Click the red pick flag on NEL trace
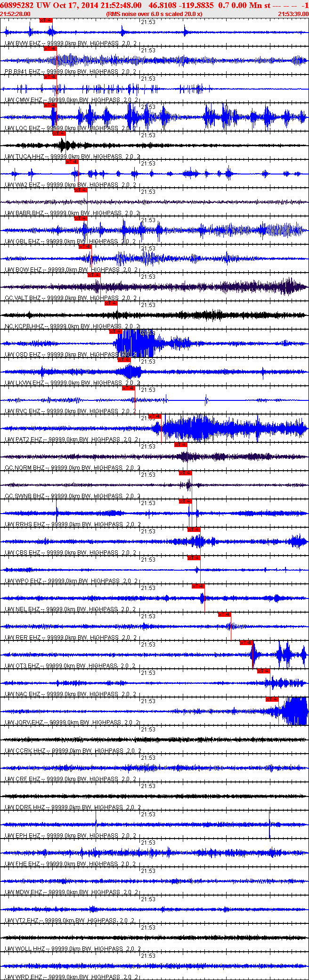 pyautogui.click(x=198, y=586)
